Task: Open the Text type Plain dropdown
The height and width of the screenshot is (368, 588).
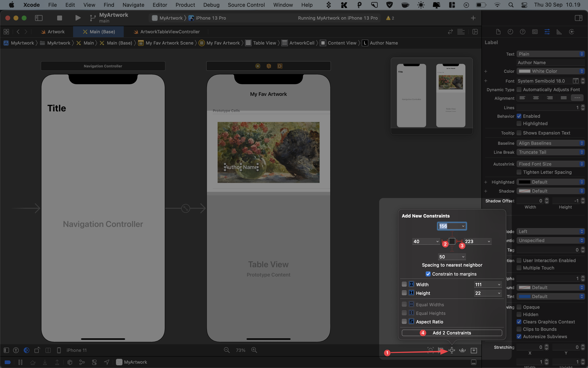Action: [551, 54]
